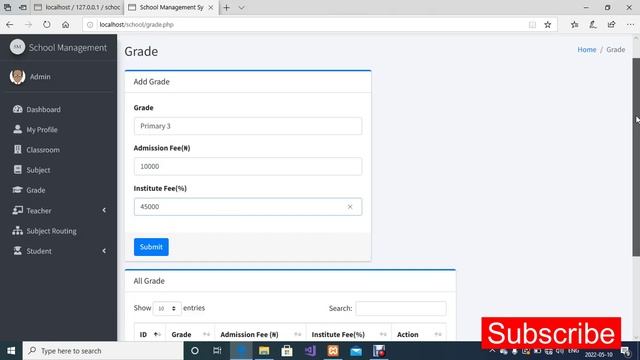Click the Grade breadcrumb text
Image resolution: width=640 pixels, height=360 pixels.
tap(616, 49)
